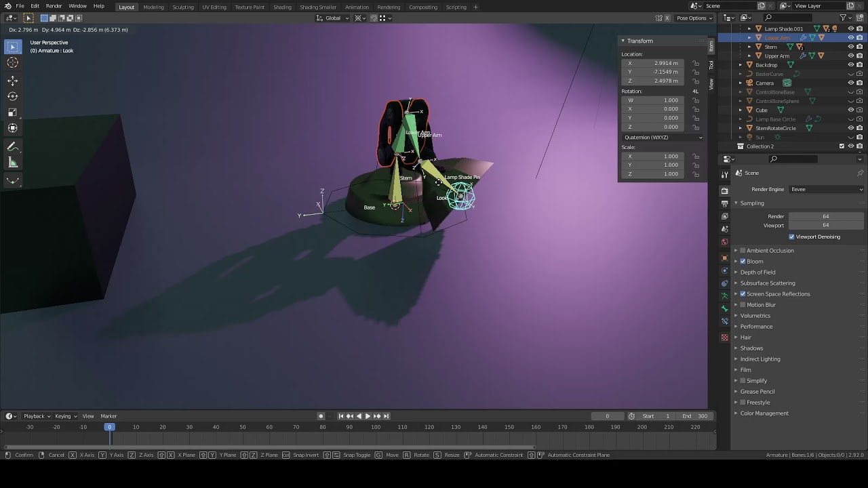The image size is (868, 488).
Task: Toggle Viewport Denoising checkbox
Action: [x=791, y=237]
